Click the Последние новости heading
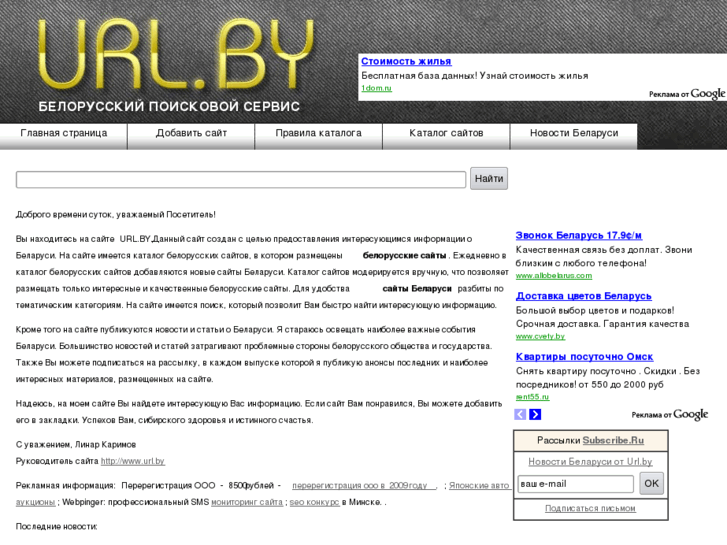This screenshot has width=727, height=545. tap(57, 526)
